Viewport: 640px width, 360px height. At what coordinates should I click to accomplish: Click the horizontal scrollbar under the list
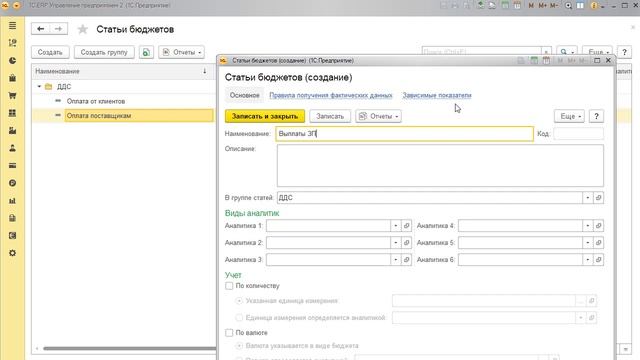pos(129,349)
